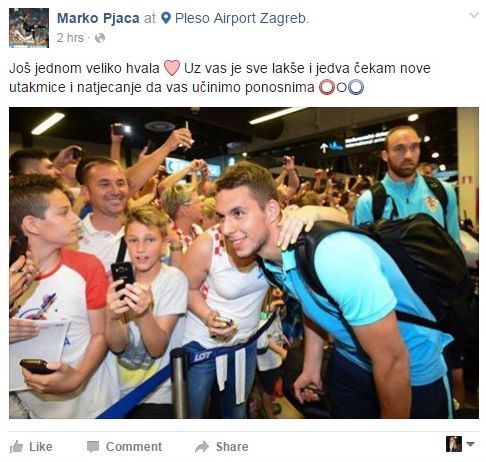Click the blue circle emoji in post

[x=356, y=88]
